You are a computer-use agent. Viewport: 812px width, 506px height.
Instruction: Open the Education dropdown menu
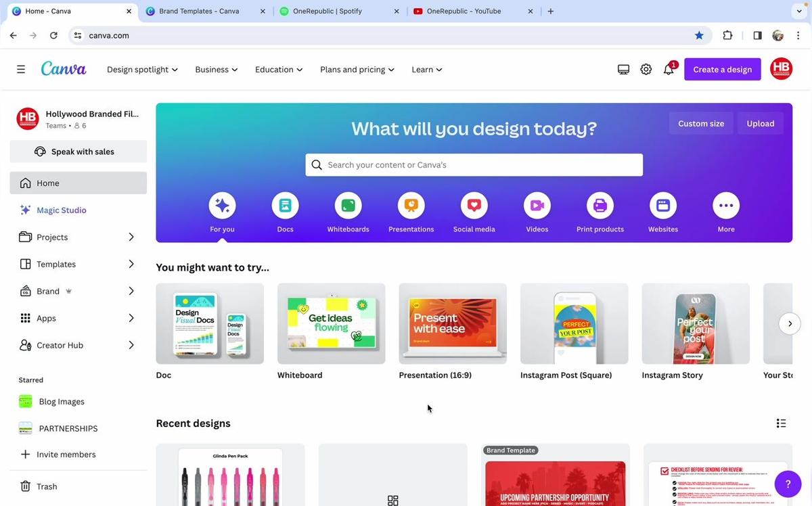279,69
